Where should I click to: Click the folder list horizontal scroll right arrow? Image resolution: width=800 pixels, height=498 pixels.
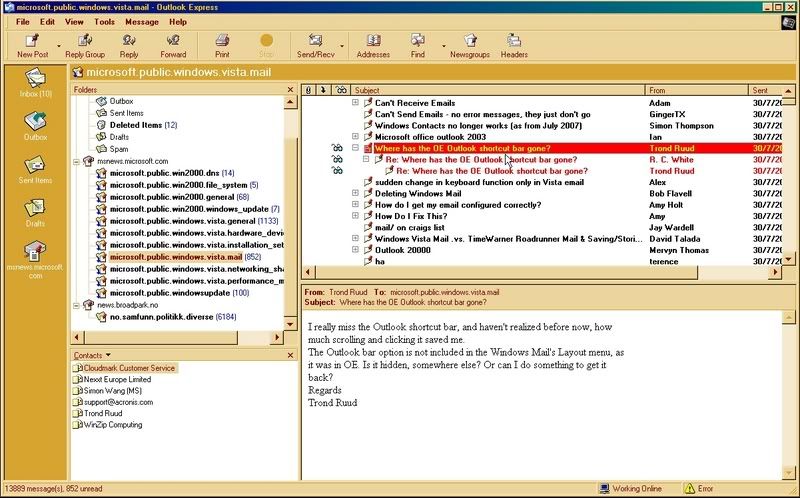coord(277,337)
